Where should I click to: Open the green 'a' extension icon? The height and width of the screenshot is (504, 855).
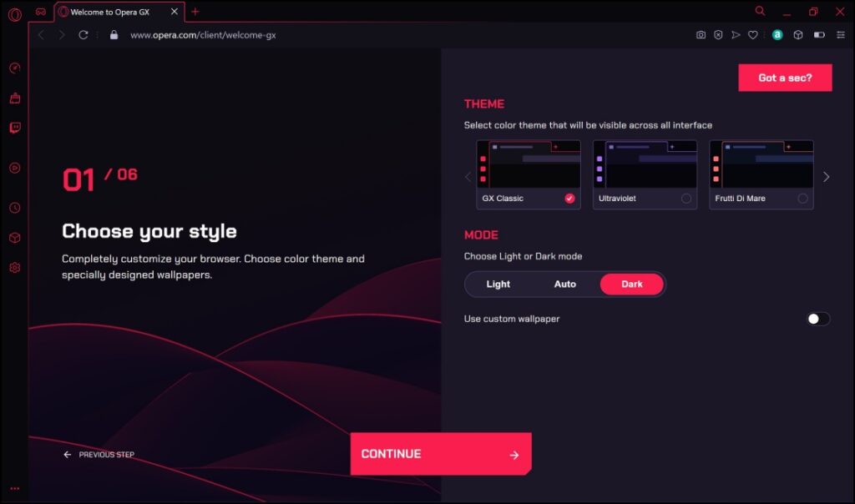(777, 35)
